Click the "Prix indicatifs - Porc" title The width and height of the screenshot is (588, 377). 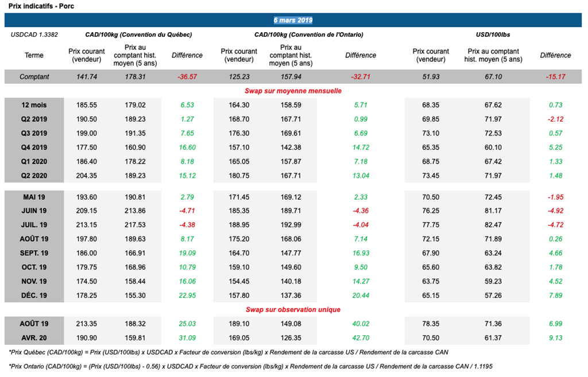(x=33, y=6)
